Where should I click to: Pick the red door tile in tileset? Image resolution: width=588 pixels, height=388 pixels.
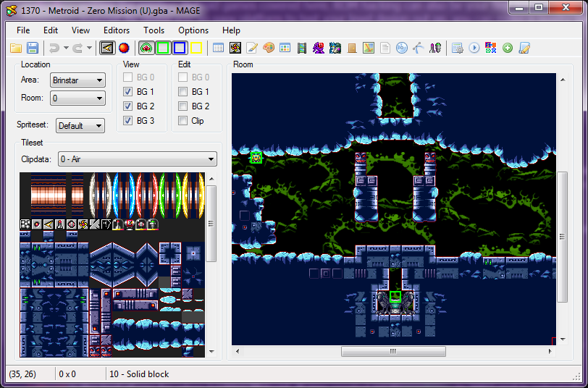tap(147, 195)
